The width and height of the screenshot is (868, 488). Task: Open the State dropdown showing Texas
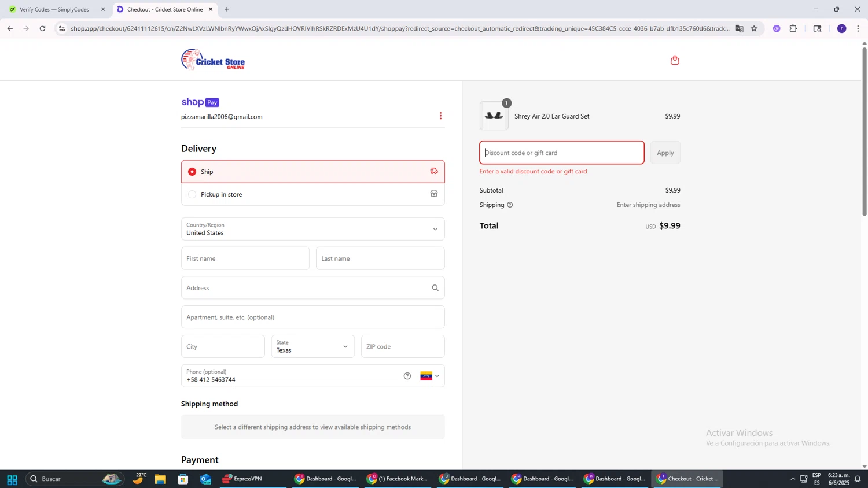pos(312,346)
